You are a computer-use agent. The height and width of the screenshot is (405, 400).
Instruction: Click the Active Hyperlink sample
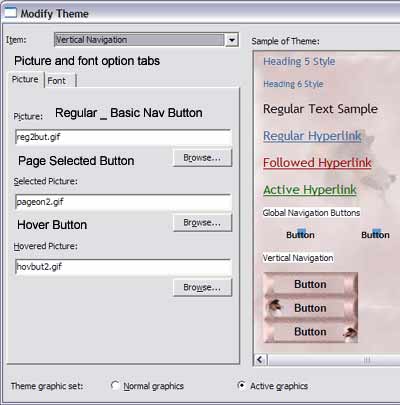pos(310,190)
